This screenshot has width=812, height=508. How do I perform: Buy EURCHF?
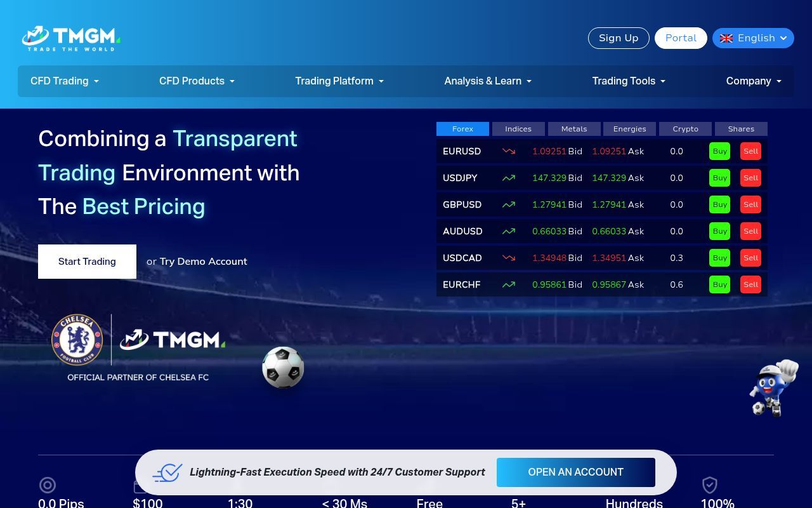click(x=719, y=284)
